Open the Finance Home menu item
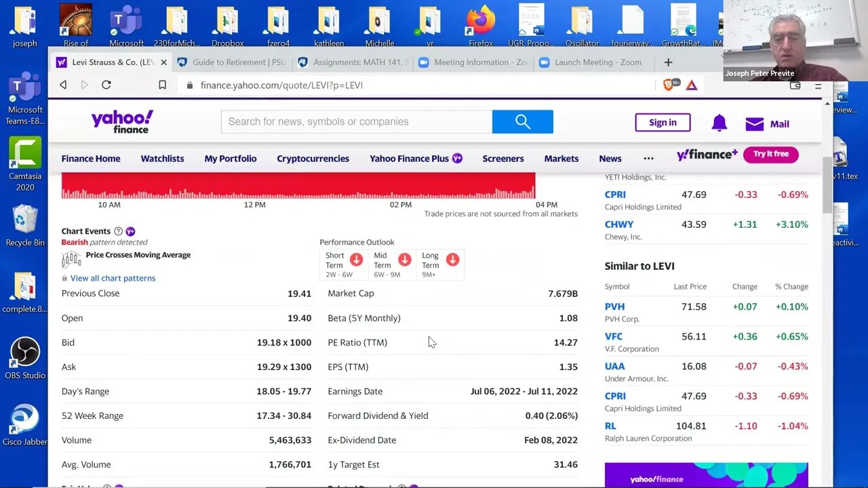Viewport: 868px width, 488px height. [x=91, y=159]
